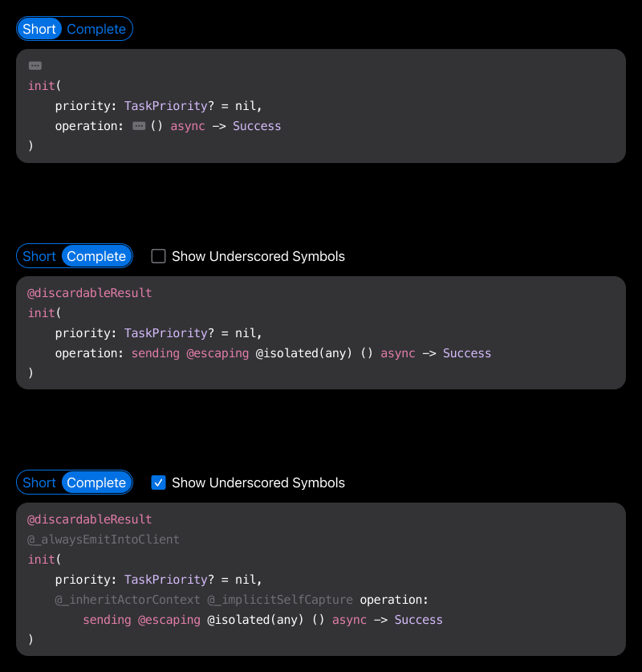Click Complete next to the checked checkbox

[x=96, y=483]
